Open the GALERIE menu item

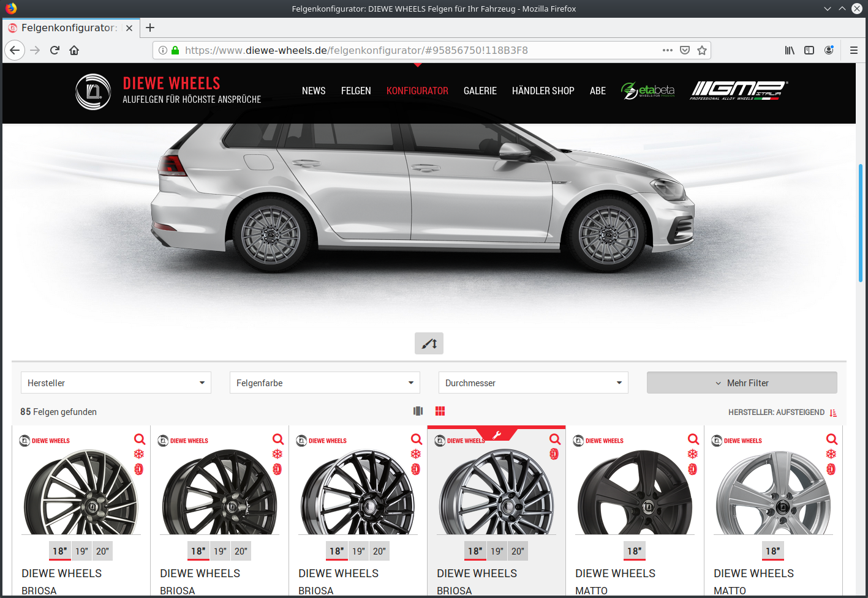pyautogui.click(x=480, y=91)
